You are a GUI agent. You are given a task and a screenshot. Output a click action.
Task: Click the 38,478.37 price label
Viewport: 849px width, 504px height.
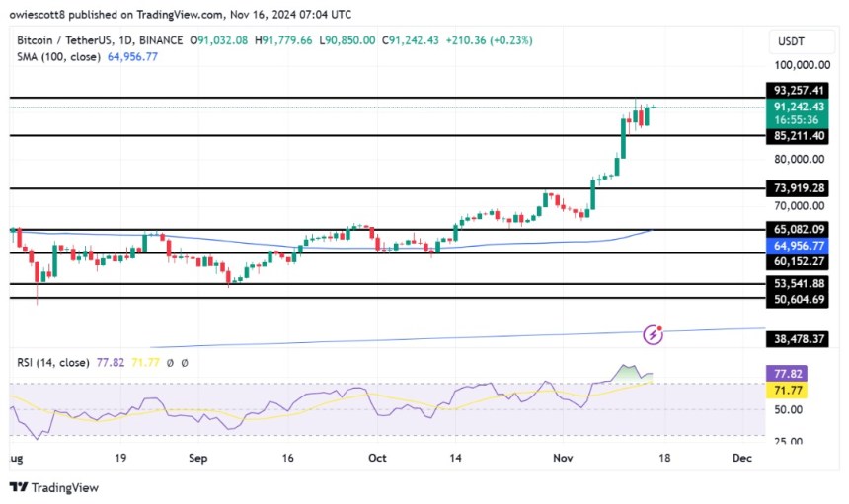click(798, 339)
